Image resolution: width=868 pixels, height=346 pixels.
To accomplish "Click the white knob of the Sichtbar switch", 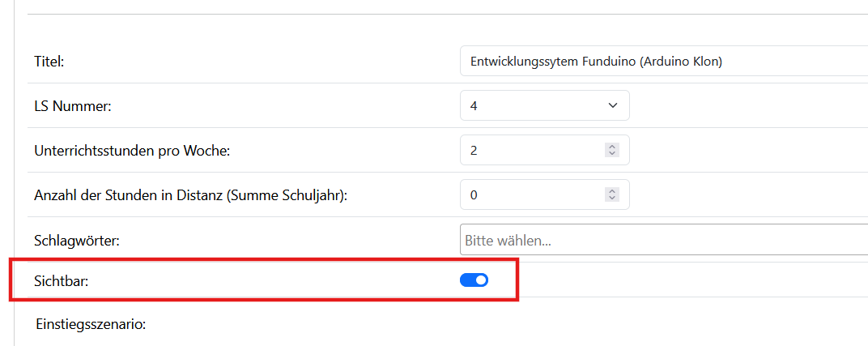I will [x=481, y=280].
